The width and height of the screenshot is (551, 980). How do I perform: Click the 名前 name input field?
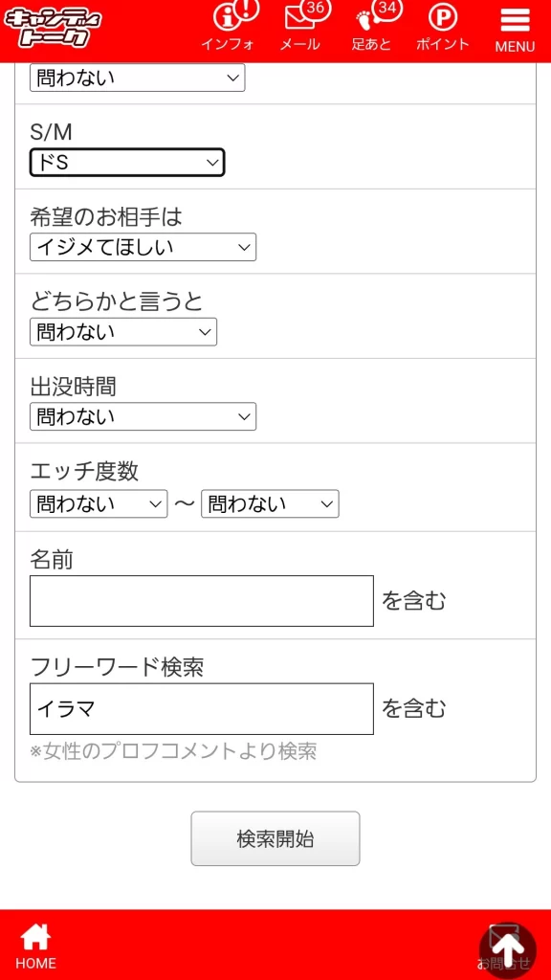(201, 600)
